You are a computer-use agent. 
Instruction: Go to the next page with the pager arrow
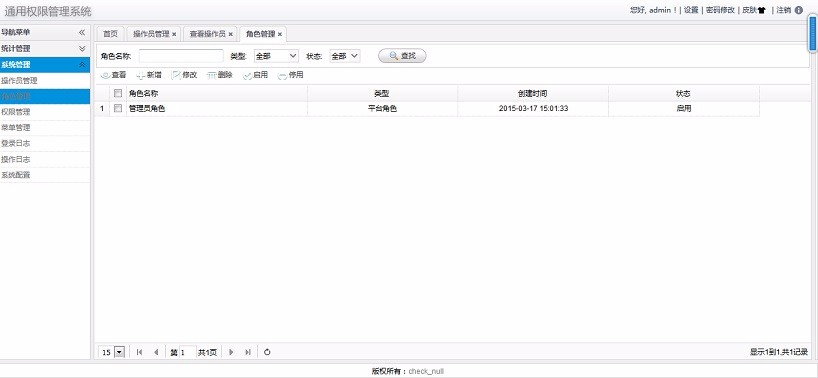click(231, 352)
